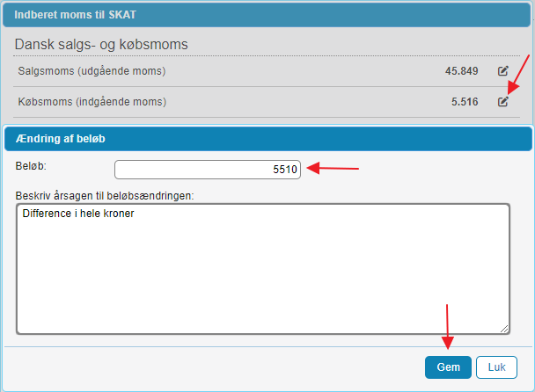Screen dimensions: 535x392
Task: Select the 45.849 sales VAT value
Action: [x=461, y=71]
